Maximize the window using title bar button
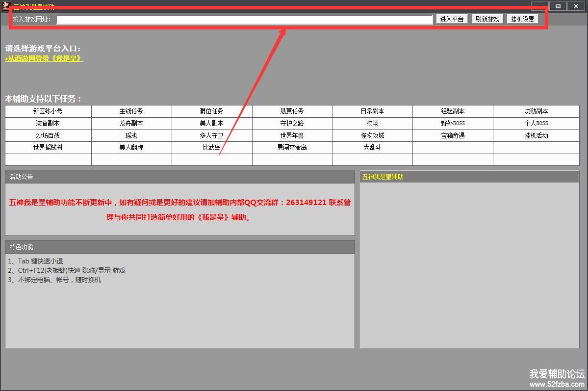588x391 pixels. [558, 6]
